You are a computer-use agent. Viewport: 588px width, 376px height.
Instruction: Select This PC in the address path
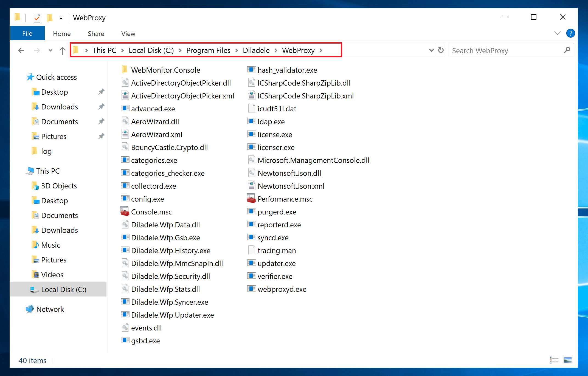point(104,50)
